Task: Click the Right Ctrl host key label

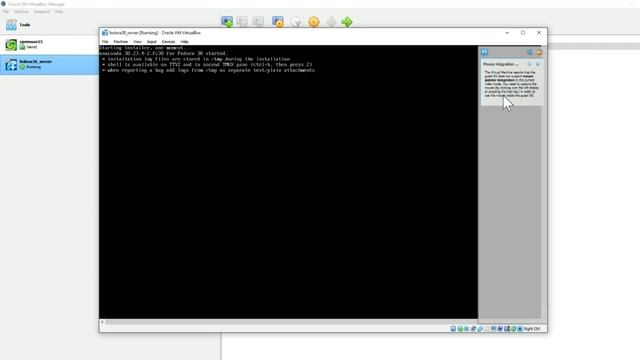Action: pyautogui.click(x=532, y=329)
